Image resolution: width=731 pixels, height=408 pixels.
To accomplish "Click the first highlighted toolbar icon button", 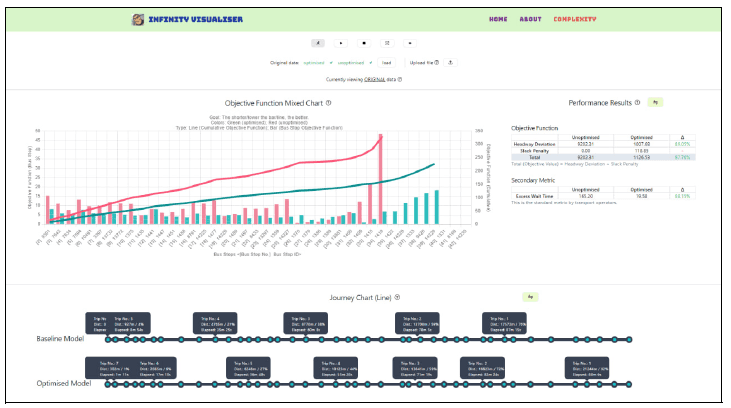I will click(x=317, y=44).
